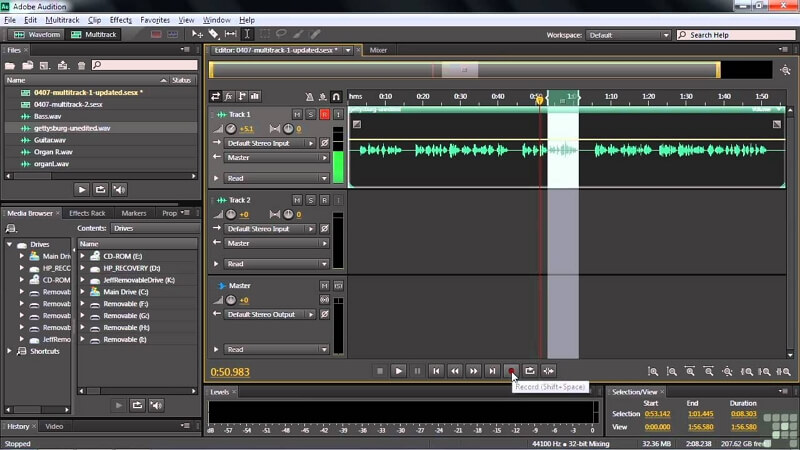Open Workspace Default dropdown
This screenshot has height=450, width=800.
(x=628, y=35)
